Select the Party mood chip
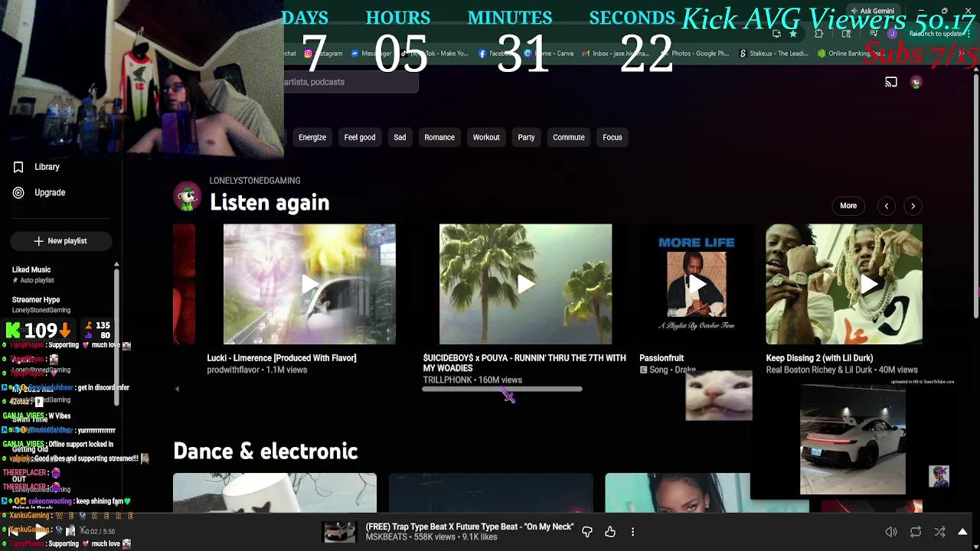980x551 pixels. (526, 138)
